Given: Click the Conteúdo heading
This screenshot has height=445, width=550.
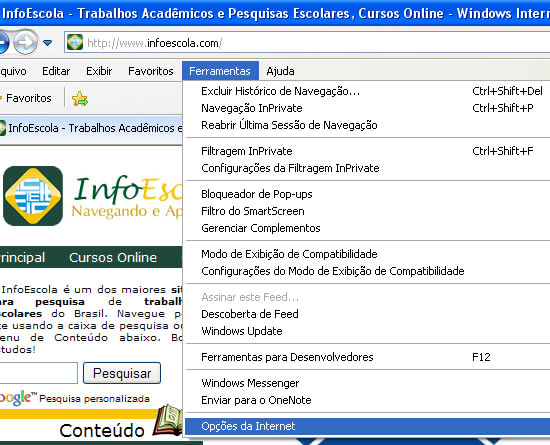Looking at the screenshot, I should (102, 430).
